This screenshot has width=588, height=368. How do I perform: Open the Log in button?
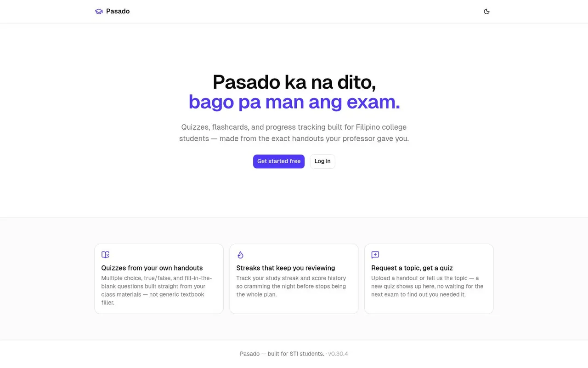click(322, 161)
